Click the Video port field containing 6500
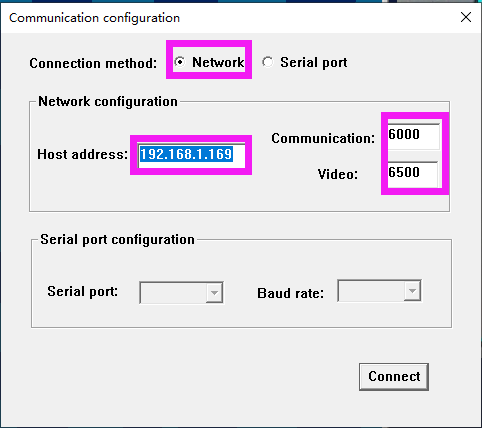 (413, 174)
